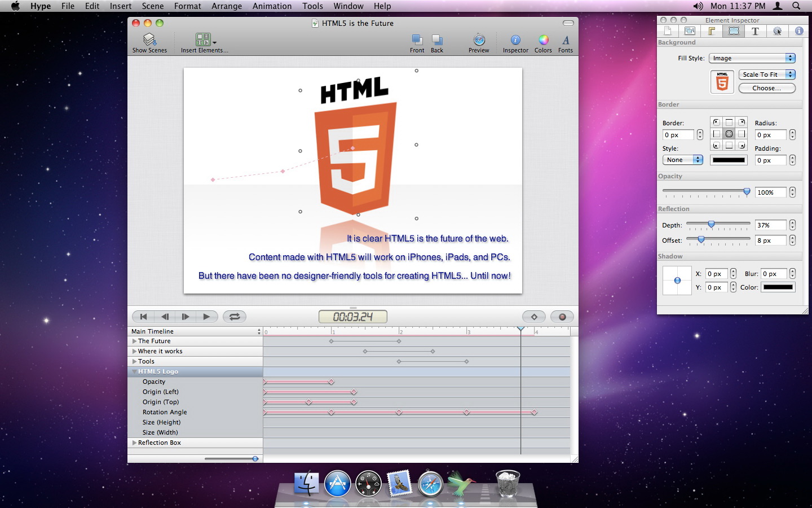Switch to the Metrics ruler inspector tab
The width and height of the screenshot is (812, 508).
click(x=712, y=31)
